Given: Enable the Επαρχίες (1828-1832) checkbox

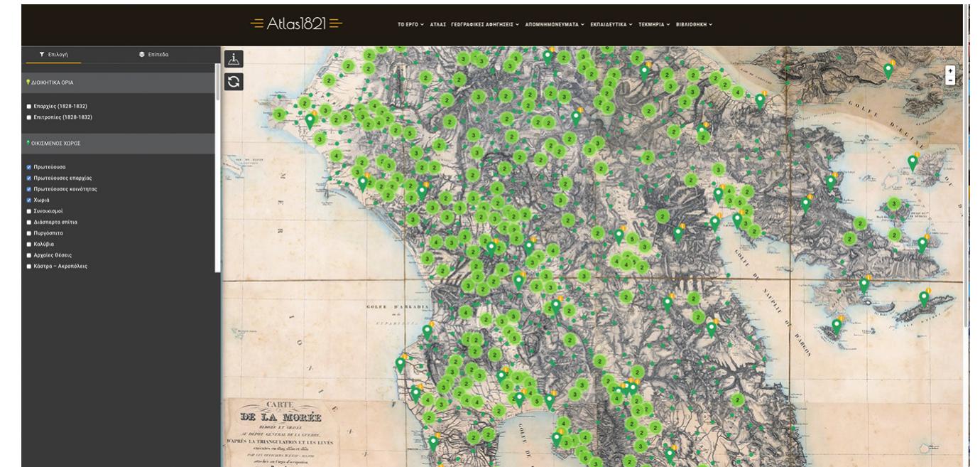Looking at the screenshot, I should click(x=29, y=106).
